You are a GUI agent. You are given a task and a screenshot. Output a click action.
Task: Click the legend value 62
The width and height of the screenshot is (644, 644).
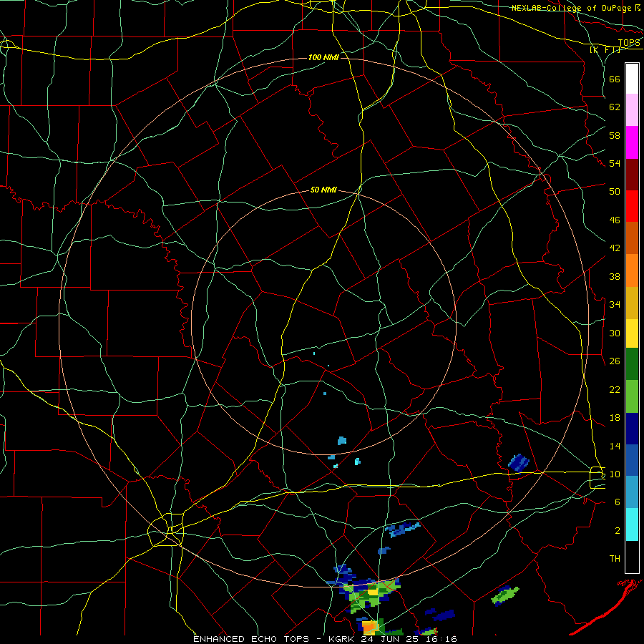(x=615, y=107)
